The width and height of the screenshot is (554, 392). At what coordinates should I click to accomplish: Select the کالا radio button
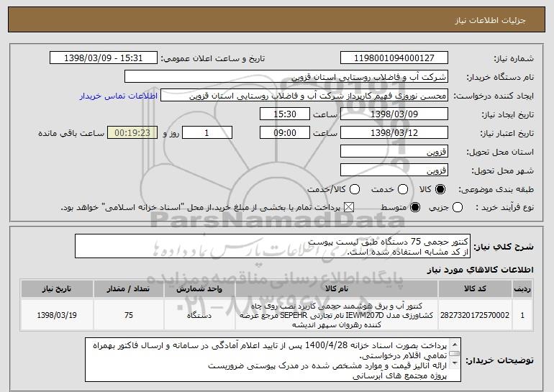(440, 190)
